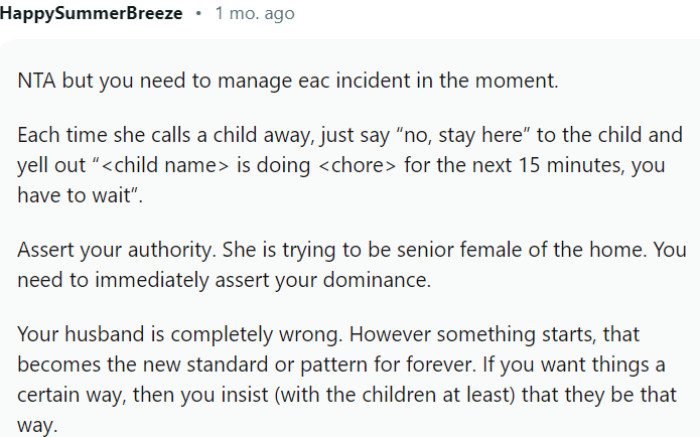The height and width of the screenshot is (437, 700).
Task: Click the word "dominance"
Action: coord(375,280)
